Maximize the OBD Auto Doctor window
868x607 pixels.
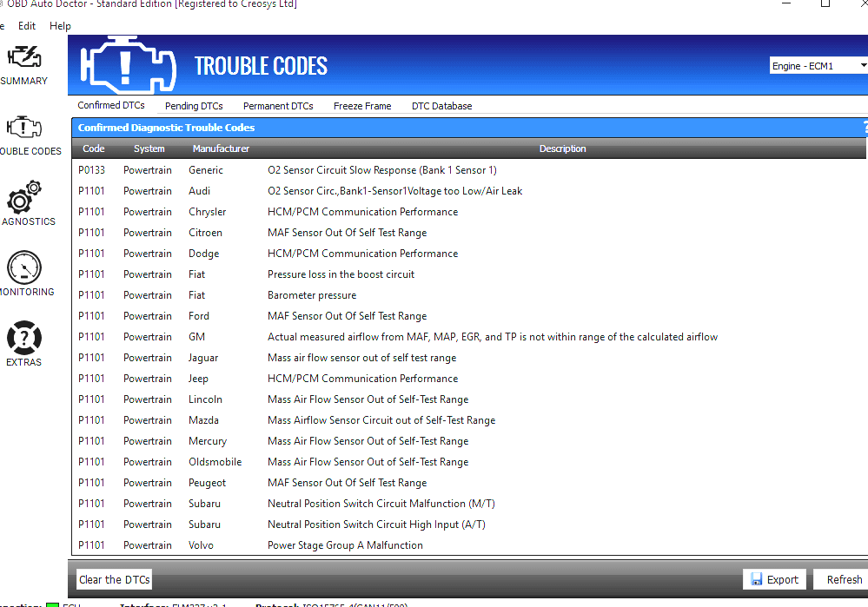[825, 3]
